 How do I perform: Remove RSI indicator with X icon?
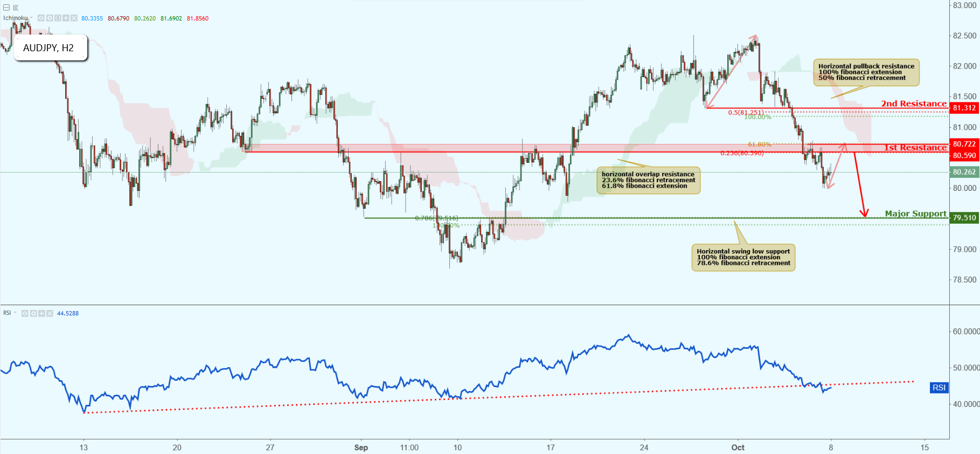(x=50, y=313)
